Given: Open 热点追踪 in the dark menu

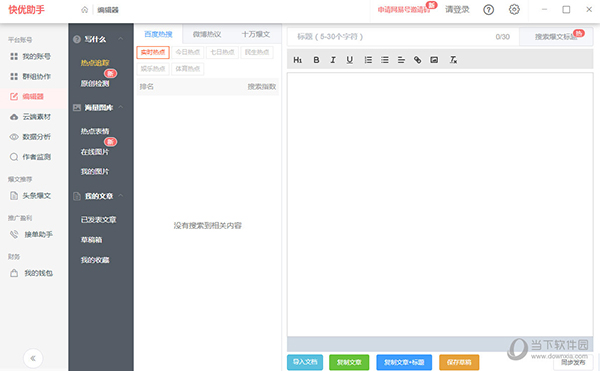Looking at the screenshot, I should (x=95, y=63).
